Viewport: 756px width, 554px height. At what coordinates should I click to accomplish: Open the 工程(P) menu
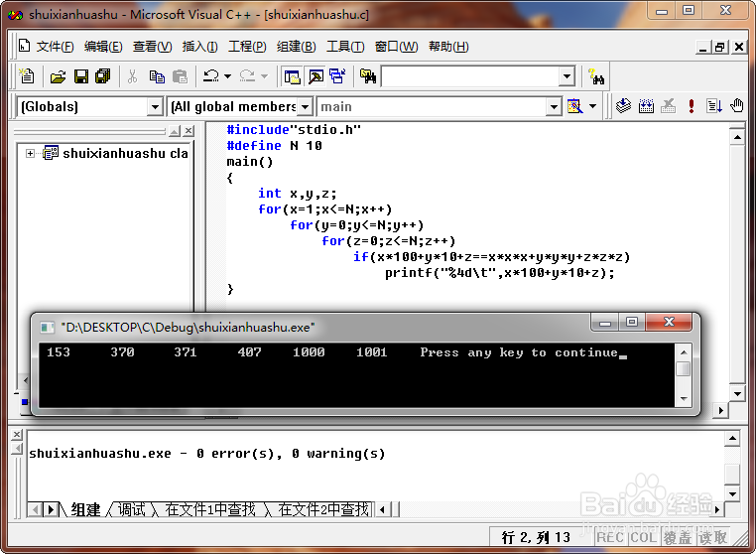point(247,47)
